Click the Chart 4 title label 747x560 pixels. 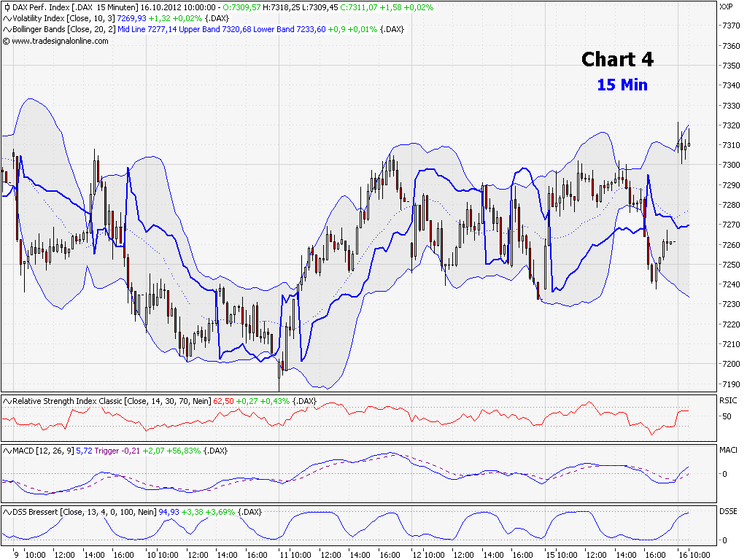pyautogui.click(x=616, y=60)
